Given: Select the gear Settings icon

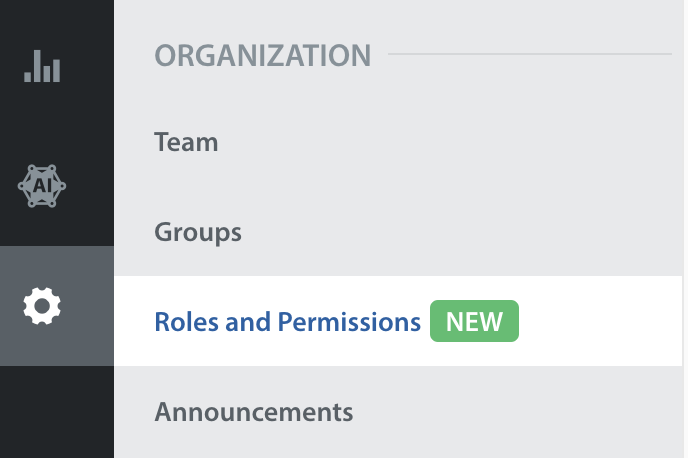Looking at the screenshot, I should click(42, 306).
